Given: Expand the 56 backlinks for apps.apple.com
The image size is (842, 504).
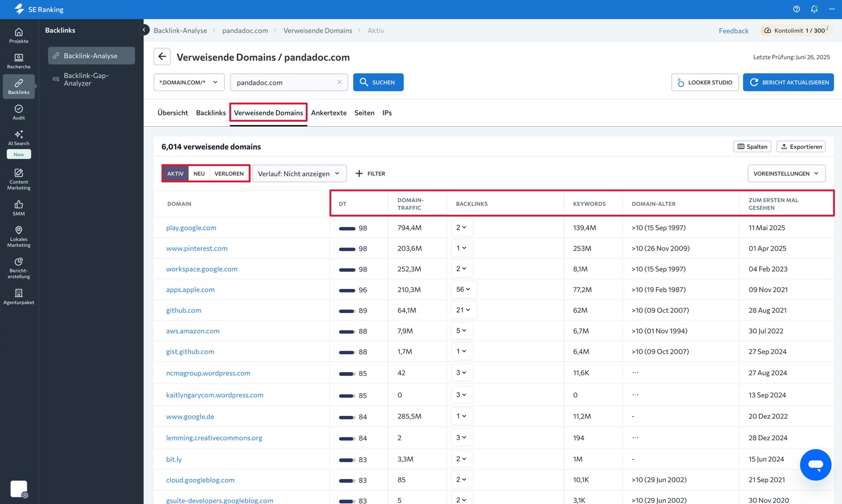Looking at the screenshot, I should [464, 289].
